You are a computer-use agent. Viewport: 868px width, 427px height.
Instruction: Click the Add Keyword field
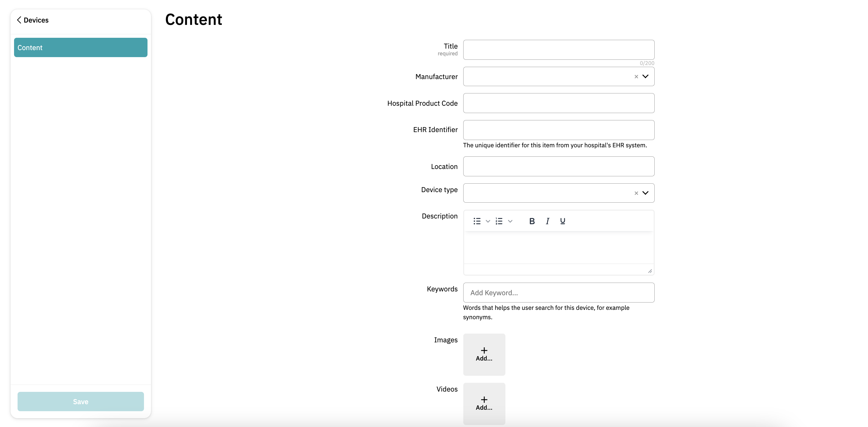pyautogui.click(x=558, y=292)
